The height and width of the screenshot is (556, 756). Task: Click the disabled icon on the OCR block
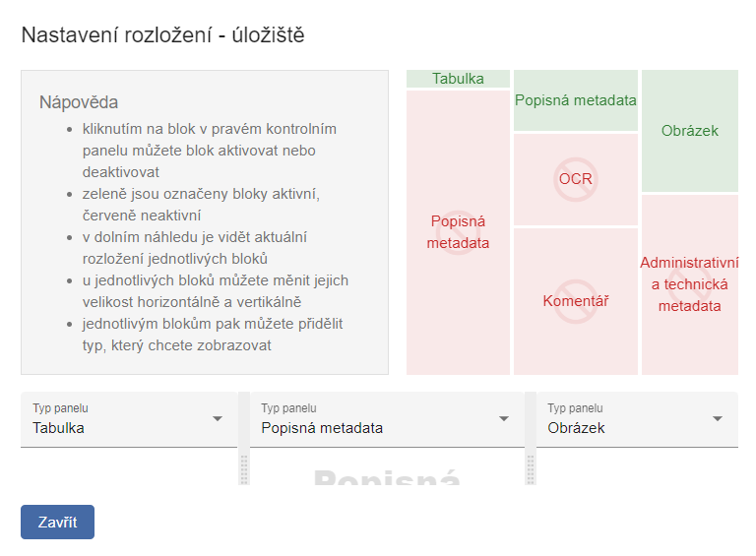click(x=576, y=179)
